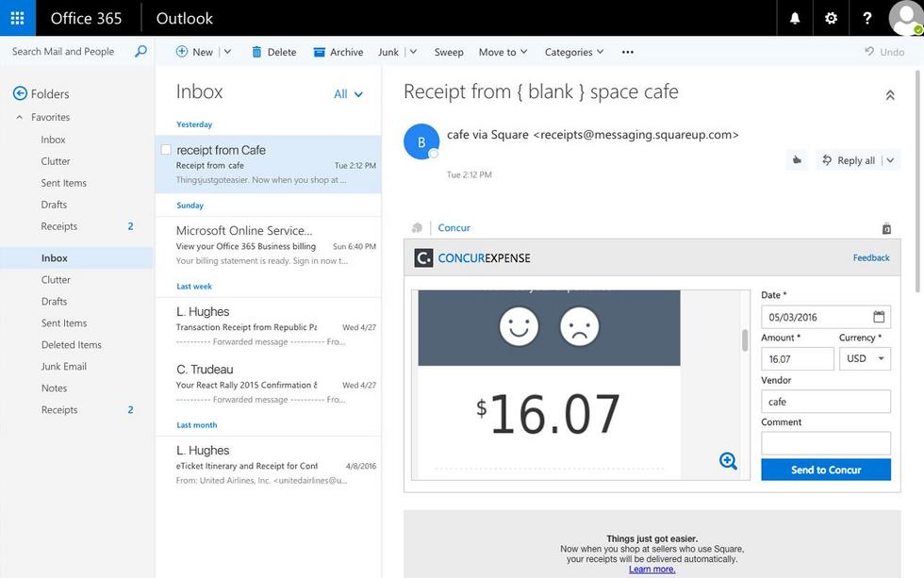Open the Learn more link
924x578 pixels.
coord(652,570)
